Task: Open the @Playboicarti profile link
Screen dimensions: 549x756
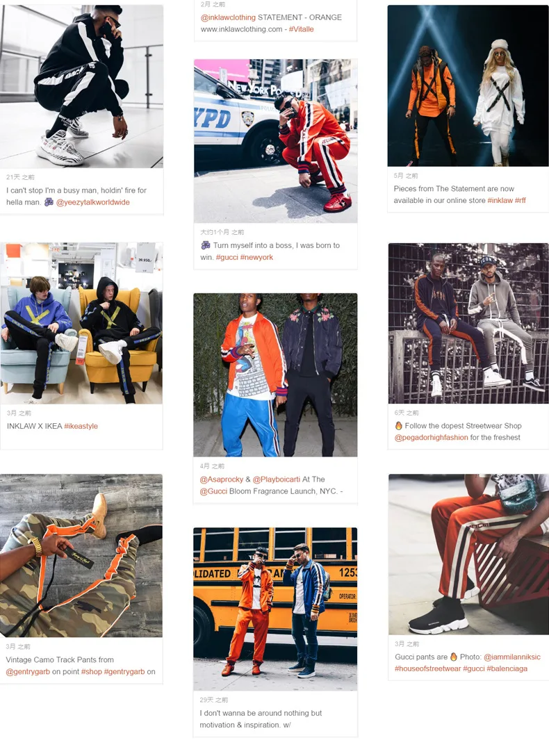Action: [x=276, y=479]
